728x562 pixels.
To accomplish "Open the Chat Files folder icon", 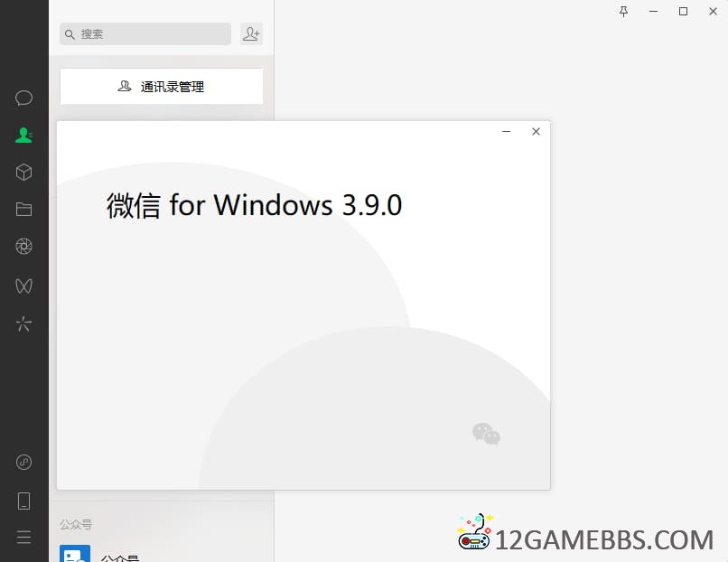I will click(23, 209).
